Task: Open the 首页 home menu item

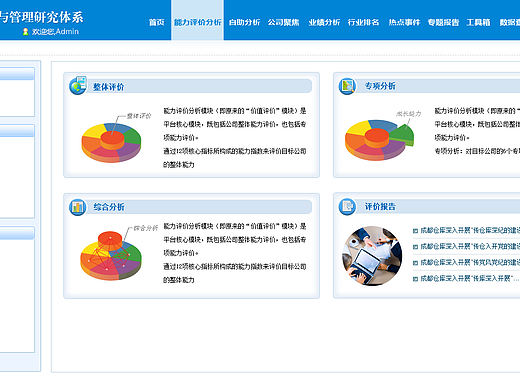Action: click(156, 22)
